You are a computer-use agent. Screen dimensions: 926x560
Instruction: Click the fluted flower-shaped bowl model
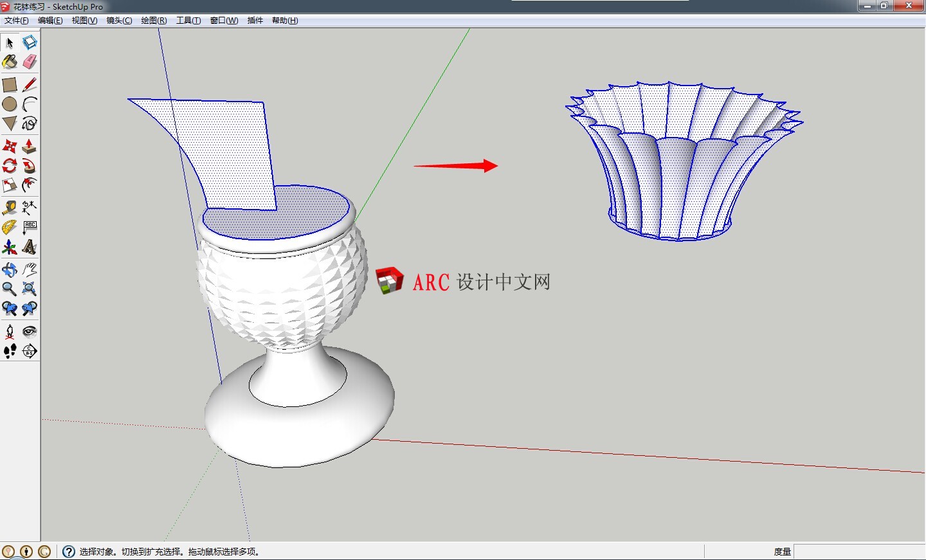pos(684,161)
